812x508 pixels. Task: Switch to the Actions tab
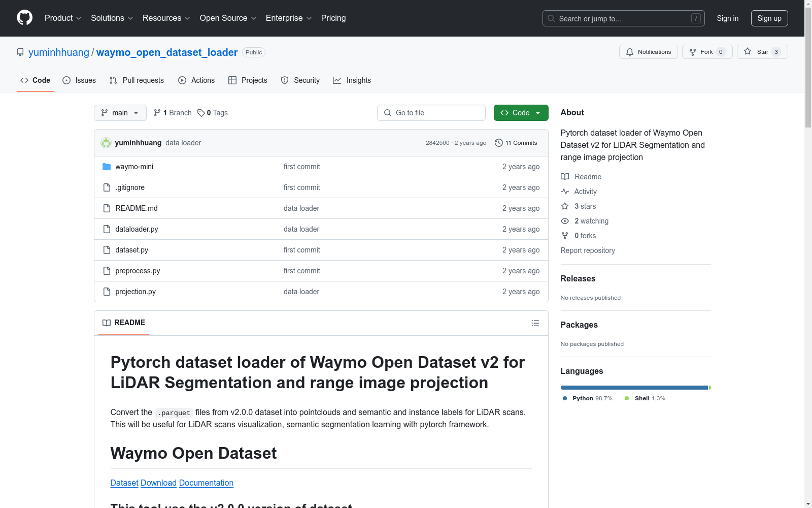(196, 80)
